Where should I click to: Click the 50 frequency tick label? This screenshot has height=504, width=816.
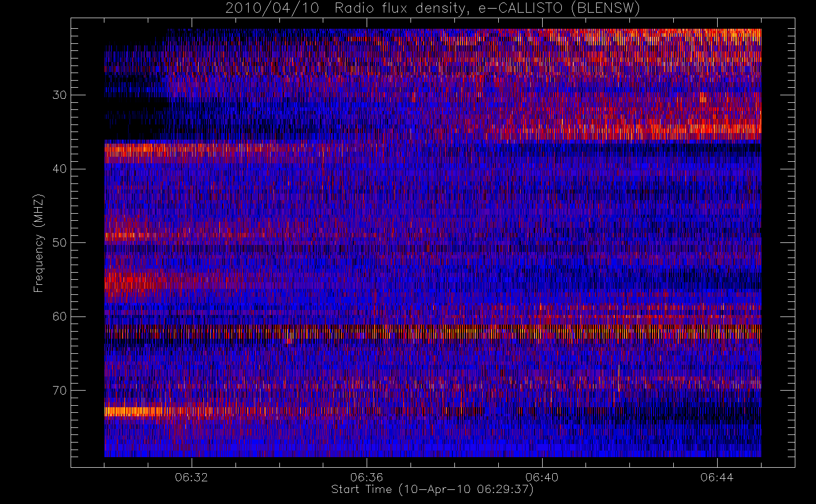pyautogui.click(x=60, y=243)
